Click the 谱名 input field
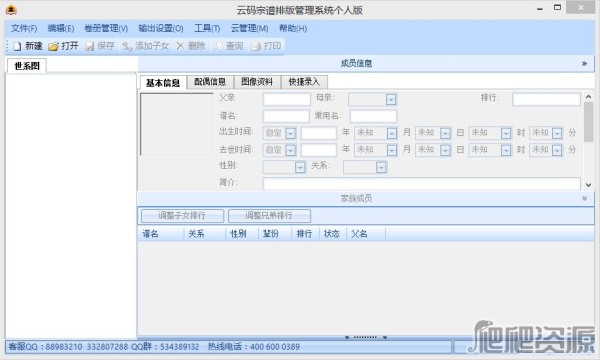The image size is (600, 360). tap(286, 116)
